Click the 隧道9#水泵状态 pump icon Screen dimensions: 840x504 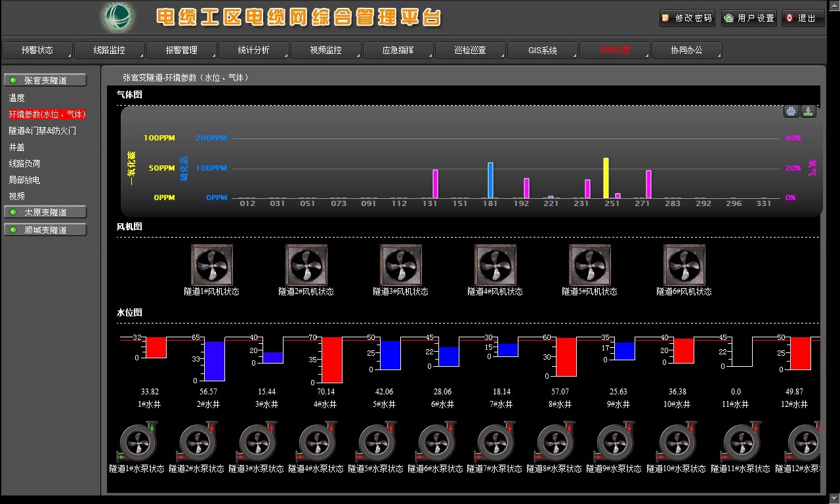(x=614, y=442)
